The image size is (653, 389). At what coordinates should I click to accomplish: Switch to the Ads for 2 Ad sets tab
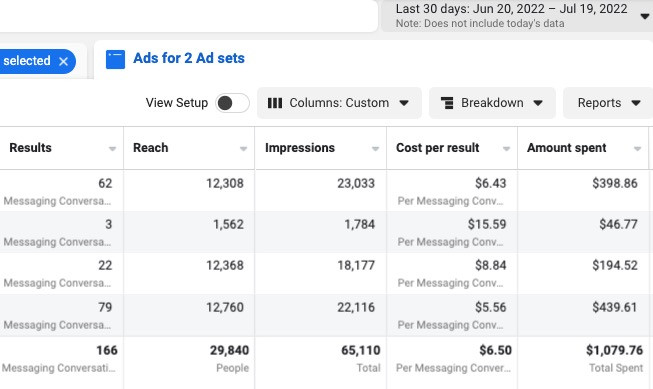point(189,58)
